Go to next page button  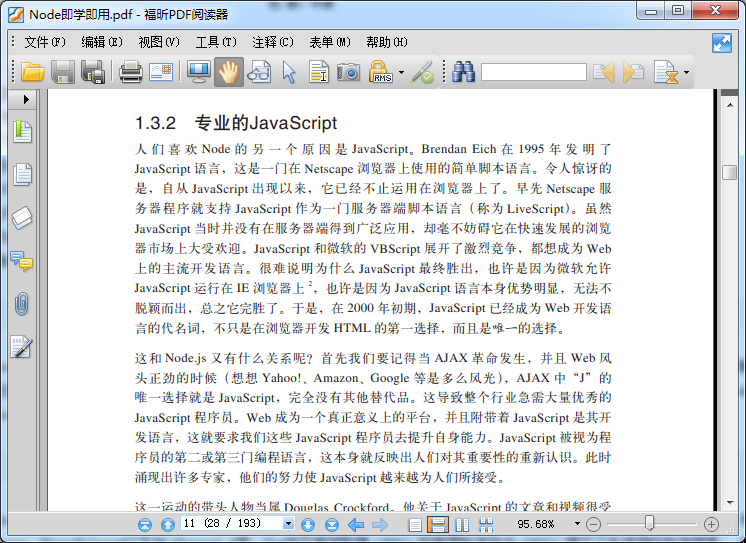(308, 524)
